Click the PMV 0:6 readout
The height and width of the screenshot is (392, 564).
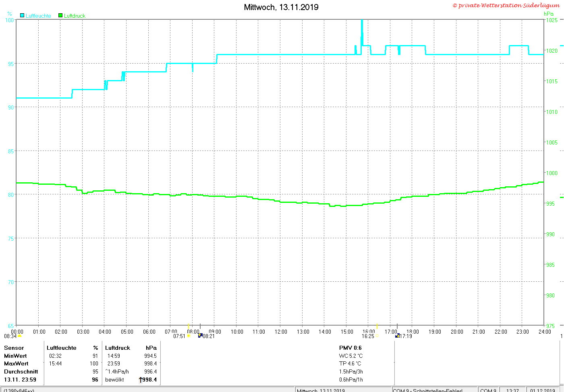tap(350, 348)
